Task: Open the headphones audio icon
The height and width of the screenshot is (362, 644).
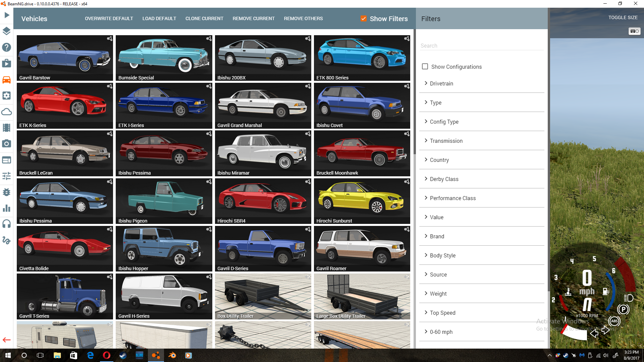Action: tap(7, 224)
